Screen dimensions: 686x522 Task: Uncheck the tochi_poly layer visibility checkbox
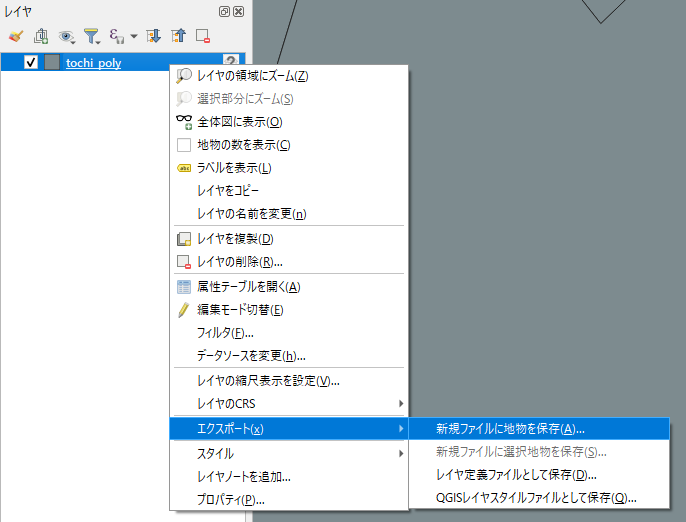point(31,63)
